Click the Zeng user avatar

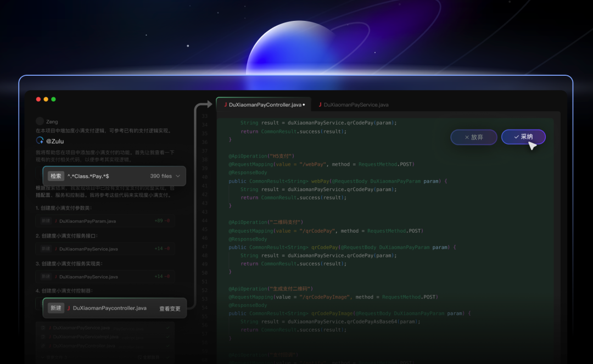click(x=40, y=121)
